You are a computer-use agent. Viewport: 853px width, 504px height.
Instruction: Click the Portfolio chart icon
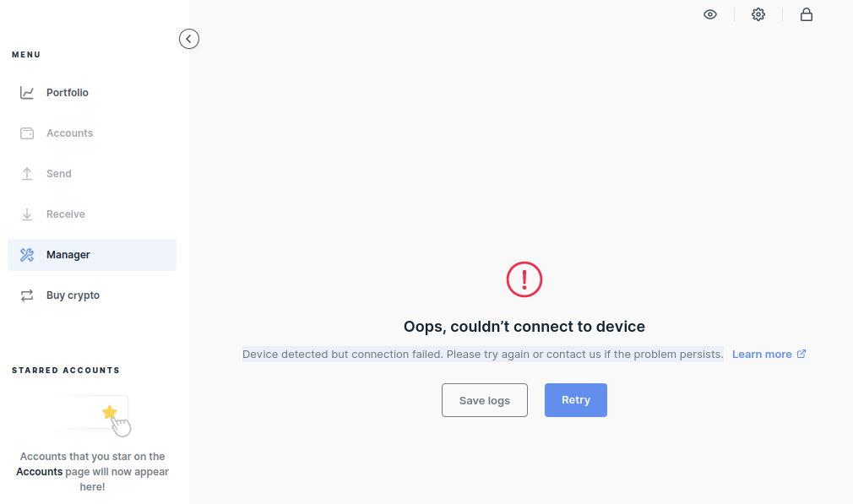(x=27, y=93)
